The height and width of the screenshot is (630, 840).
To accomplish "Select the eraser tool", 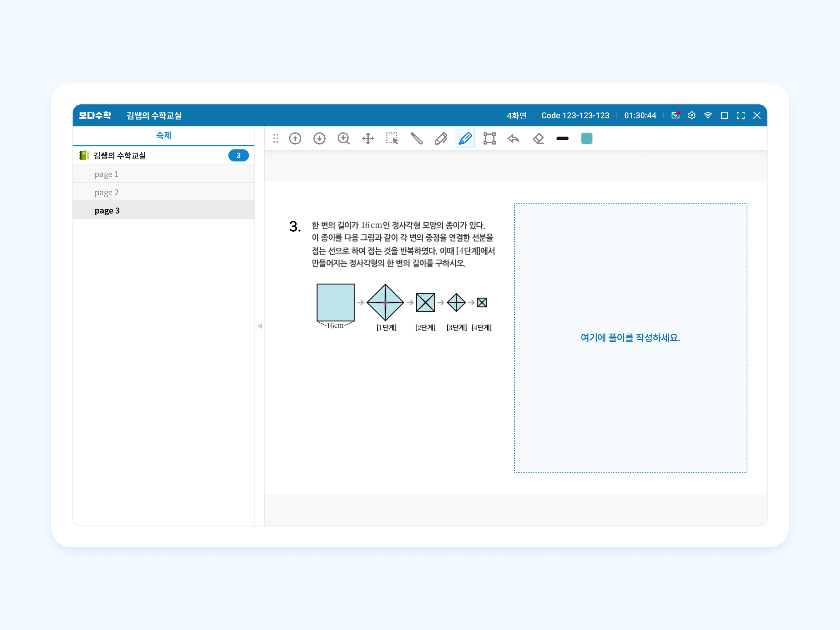I will pyautogui.click(x=538, y=139).
